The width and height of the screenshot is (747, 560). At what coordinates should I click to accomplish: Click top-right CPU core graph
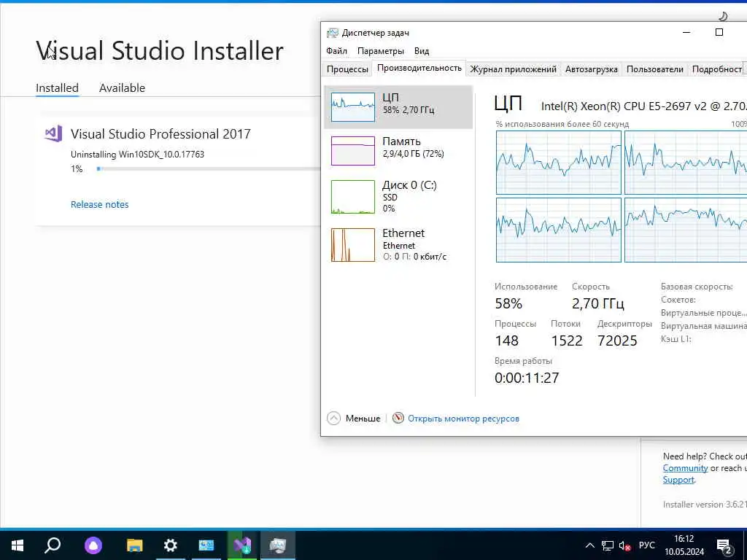pos(686,163)
